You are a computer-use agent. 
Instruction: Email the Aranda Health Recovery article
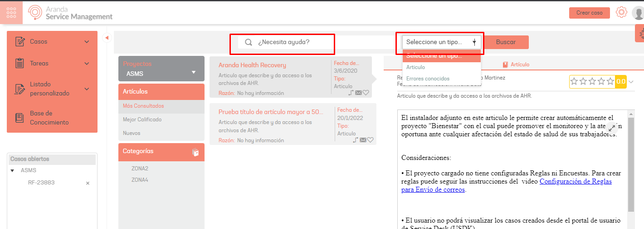click(358, 93)
